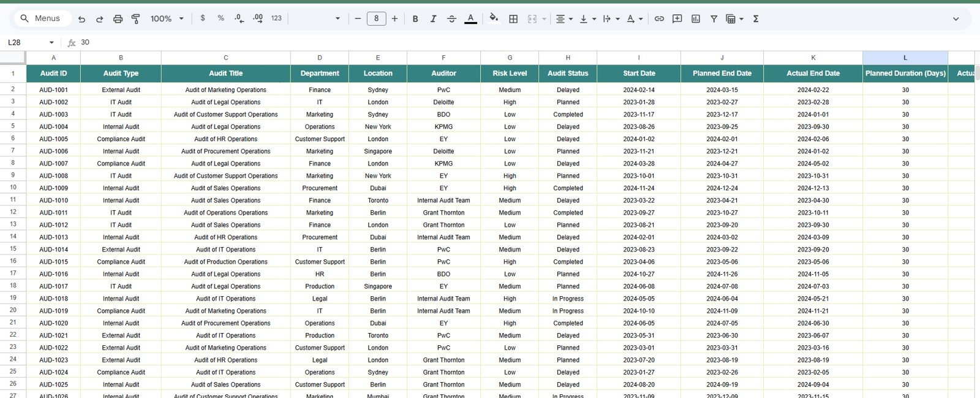Open the table views dropdown icon
The image size is (980, 398).
tap(734, 19)
